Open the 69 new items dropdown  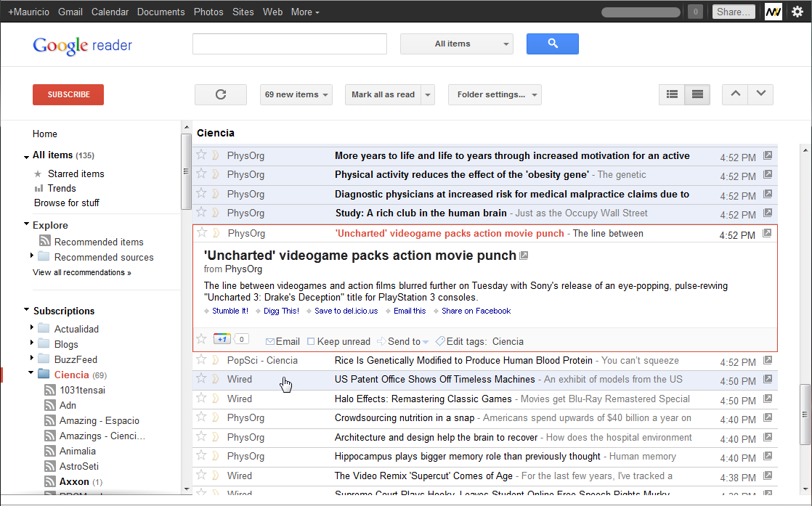coord(296,94)
